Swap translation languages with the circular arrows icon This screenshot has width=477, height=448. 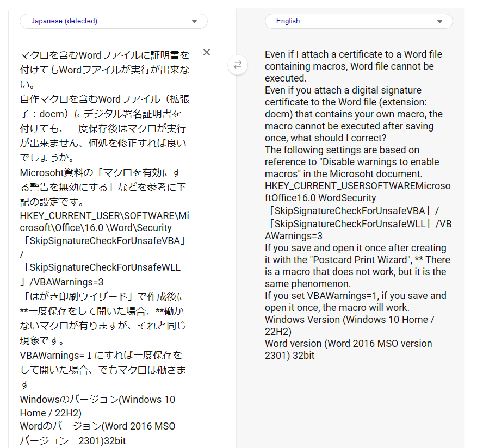238,65
